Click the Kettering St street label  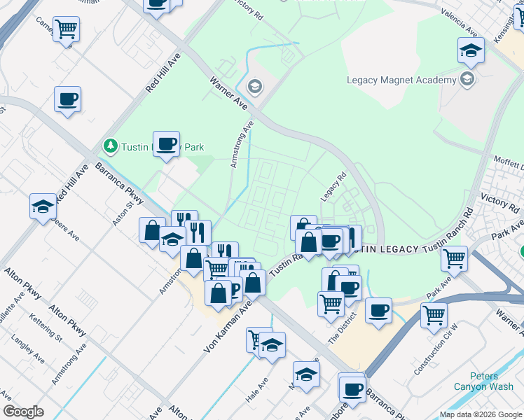46,328
